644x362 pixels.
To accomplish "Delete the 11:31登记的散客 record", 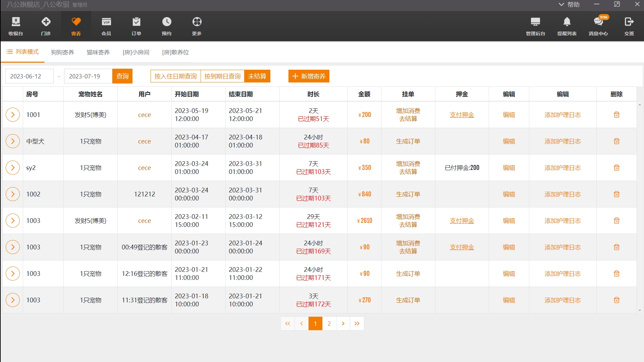I will (x=616, y=300).
